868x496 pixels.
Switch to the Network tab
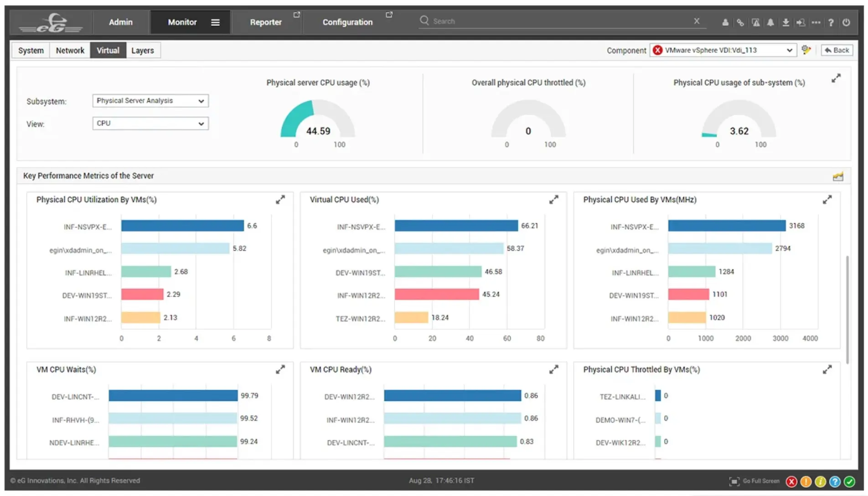click(x=69, y=50)
